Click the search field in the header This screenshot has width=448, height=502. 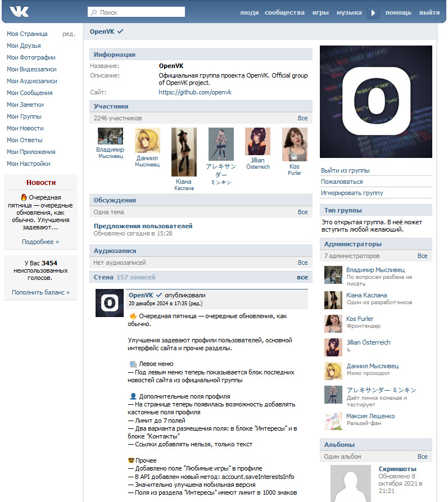point(136,12)
